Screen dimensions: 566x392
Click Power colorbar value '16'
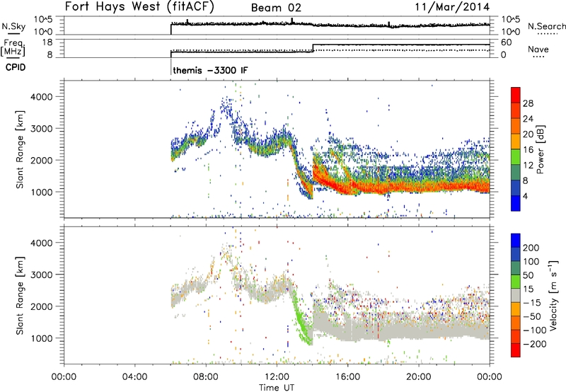528,150
